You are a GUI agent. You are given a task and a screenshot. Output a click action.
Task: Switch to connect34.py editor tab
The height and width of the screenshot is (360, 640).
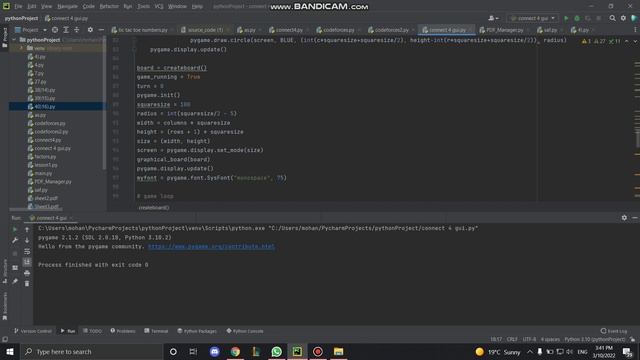pyautogui.click(x=289, y=30)
